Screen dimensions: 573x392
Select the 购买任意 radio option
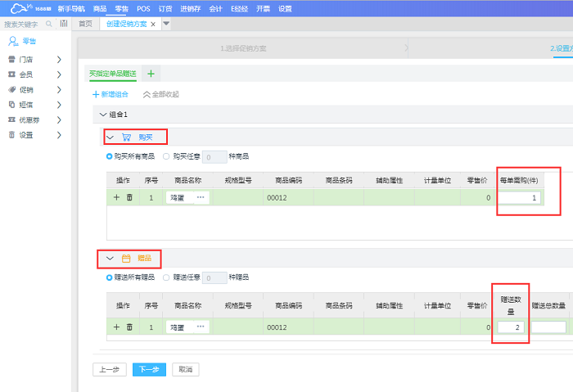tap(166, 155)
